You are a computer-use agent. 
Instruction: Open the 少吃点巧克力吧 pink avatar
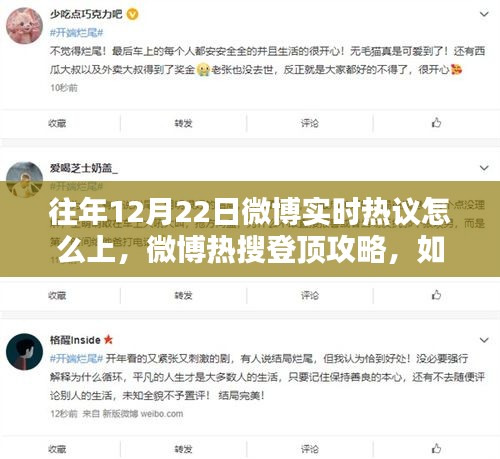(24, 26)
